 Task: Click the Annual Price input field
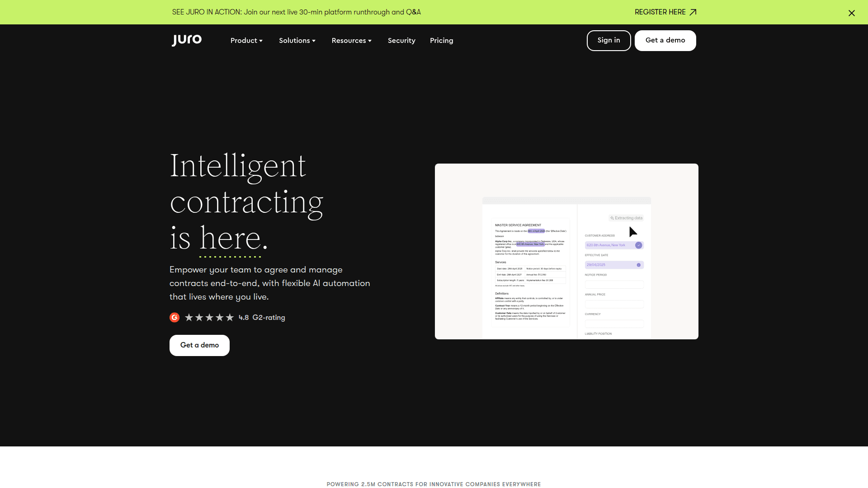click(x=614, y=304)
